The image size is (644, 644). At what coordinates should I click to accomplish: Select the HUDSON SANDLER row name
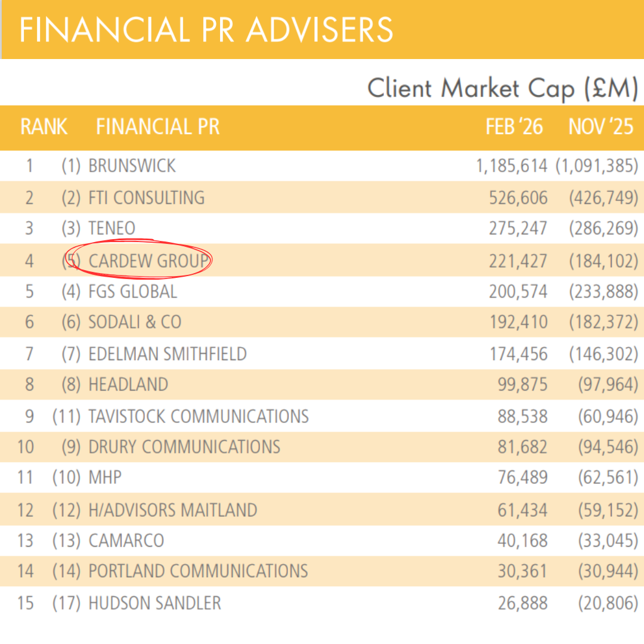pyautogui.click(x=154, y=603)
